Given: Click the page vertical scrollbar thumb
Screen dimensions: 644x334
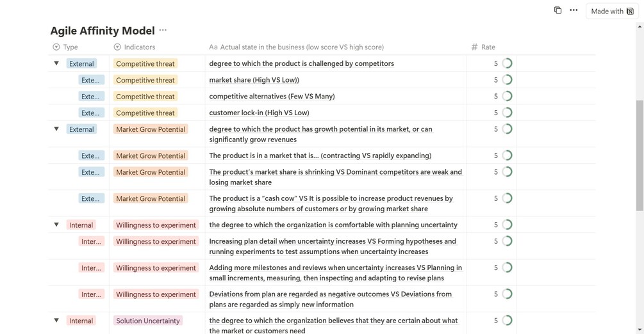Looking at the screenshot, I should pyautogui.click(x=640, y=154).
